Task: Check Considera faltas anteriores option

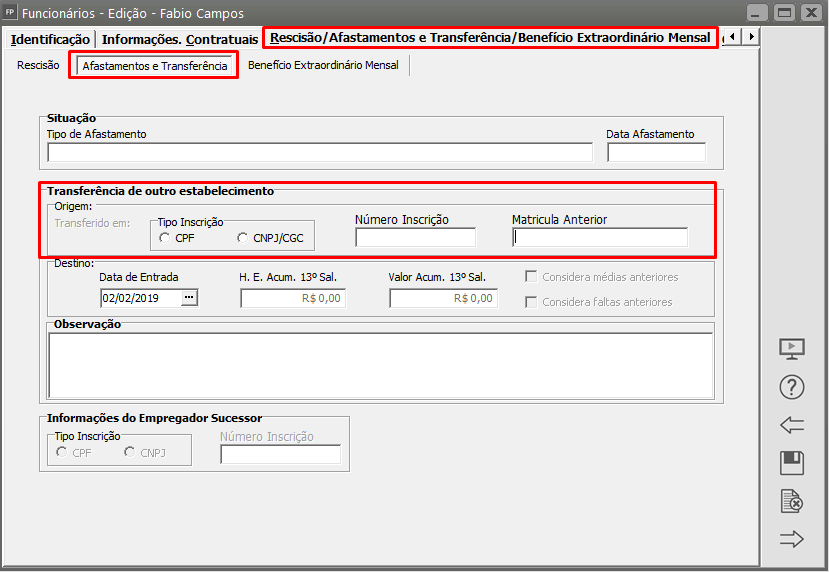Action: [x=532, y=302]
